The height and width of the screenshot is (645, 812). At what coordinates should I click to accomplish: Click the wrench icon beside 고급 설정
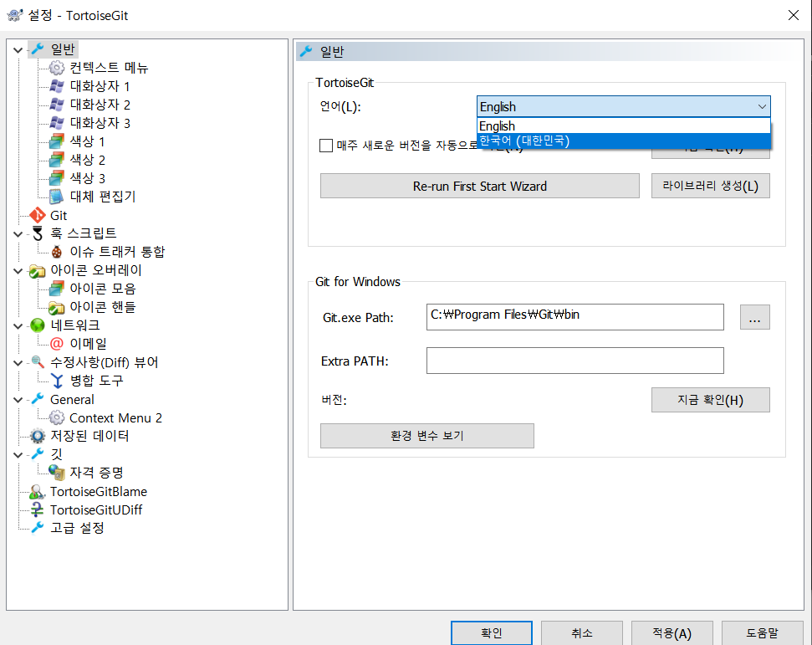[x=38, y=528]
